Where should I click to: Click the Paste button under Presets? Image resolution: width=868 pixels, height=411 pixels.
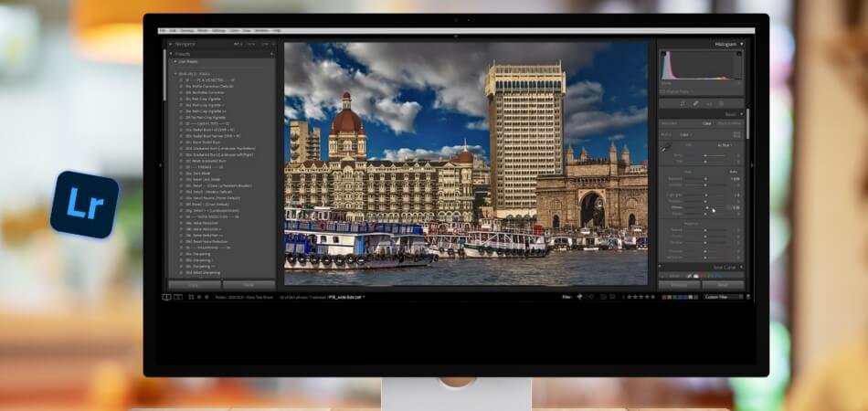[x=249, y=285]
